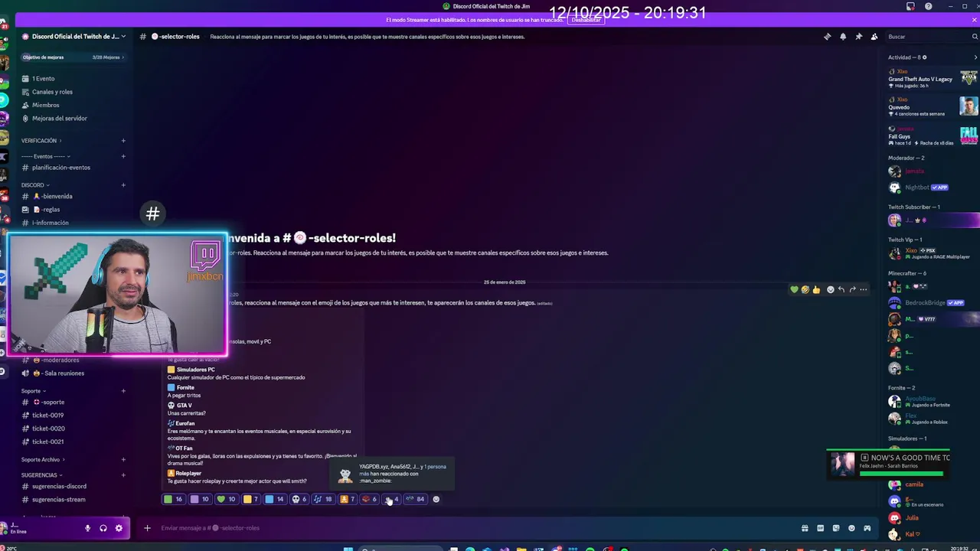The image size is (980, 551).
Task: Open the threads icon in channel header
Action: tap(827, 37)
